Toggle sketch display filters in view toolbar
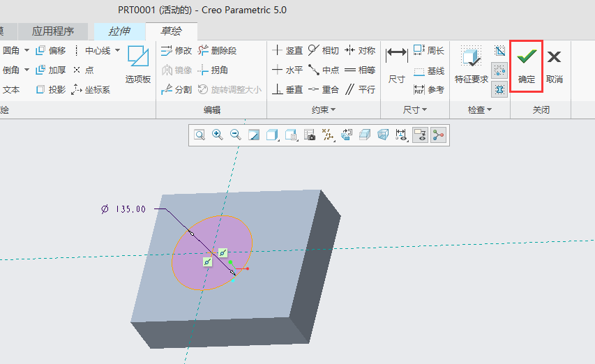Image resolution: width=595 pixels, height=364 pixels. 402,135
